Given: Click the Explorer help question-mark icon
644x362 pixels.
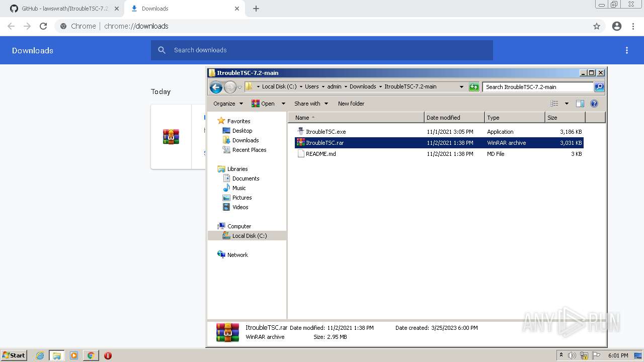Looking at the screenshot, I should tap(594, 104).
